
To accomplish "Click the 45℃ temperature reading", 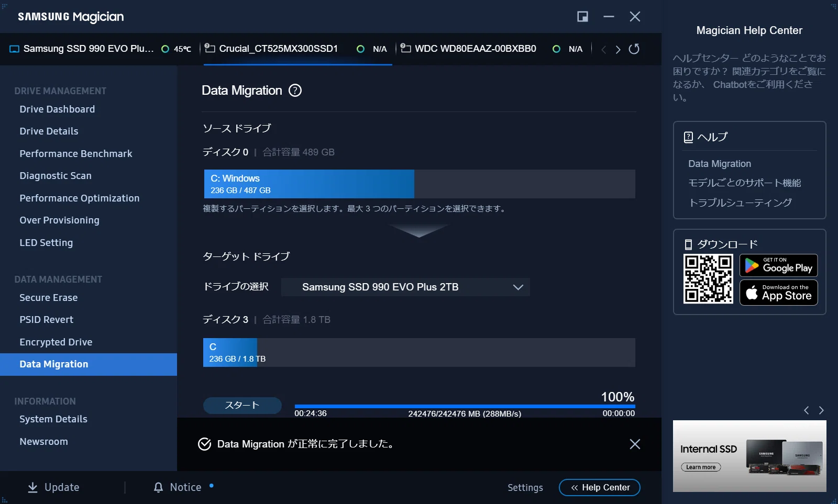I will point(182,49).
